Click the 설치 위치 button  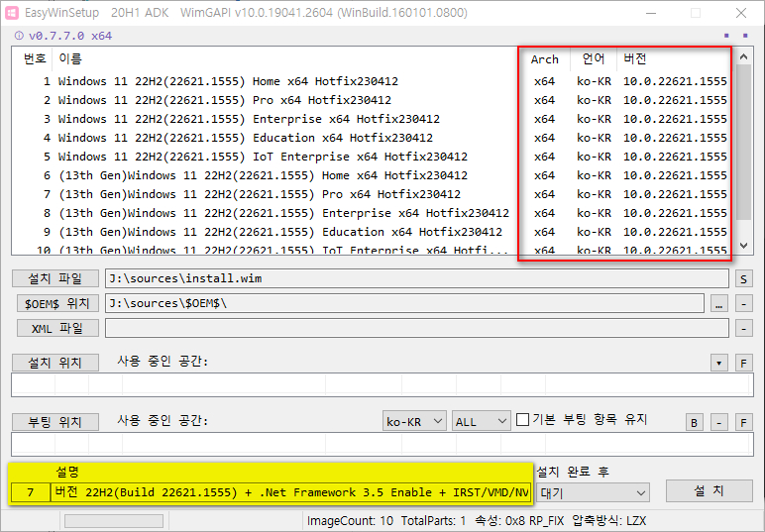[55, 363]
